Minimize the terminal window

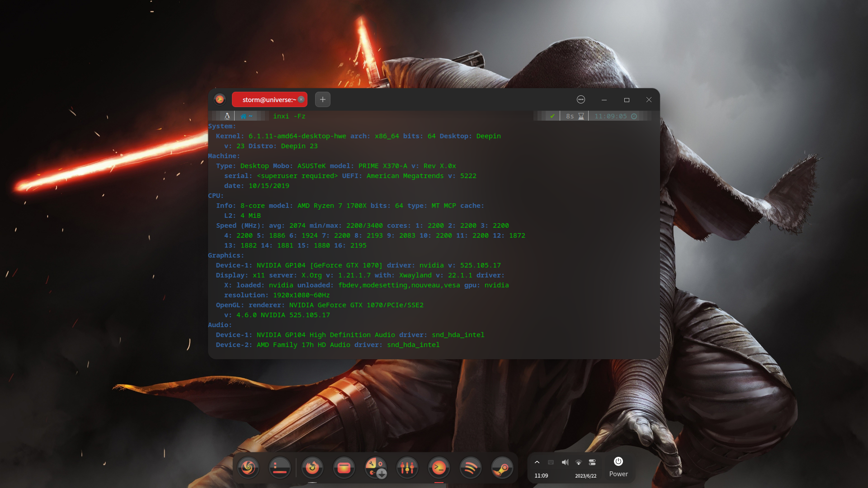tap(604, 99)
